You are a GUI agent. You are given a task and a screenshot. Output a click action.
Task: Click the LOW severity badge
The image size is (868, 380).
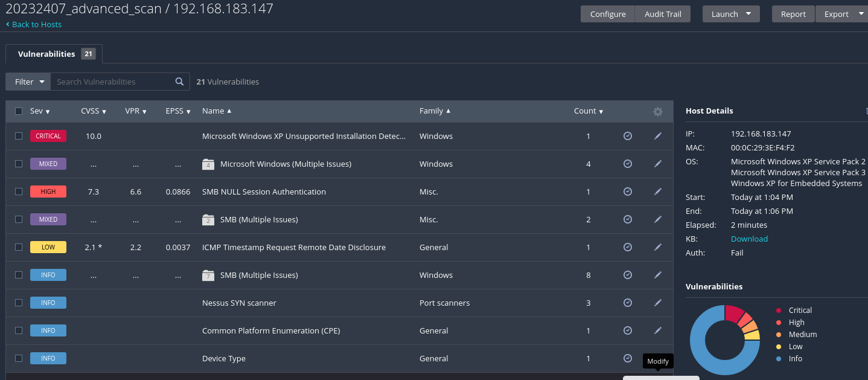(48, 247)
